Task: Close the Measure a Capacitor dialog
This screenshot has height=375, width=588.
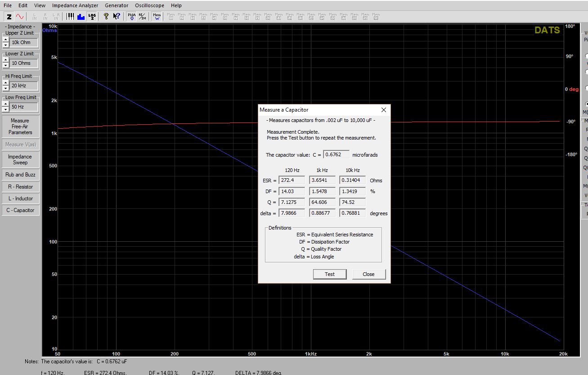Action: pyautogui.click(x=383, y=110)
